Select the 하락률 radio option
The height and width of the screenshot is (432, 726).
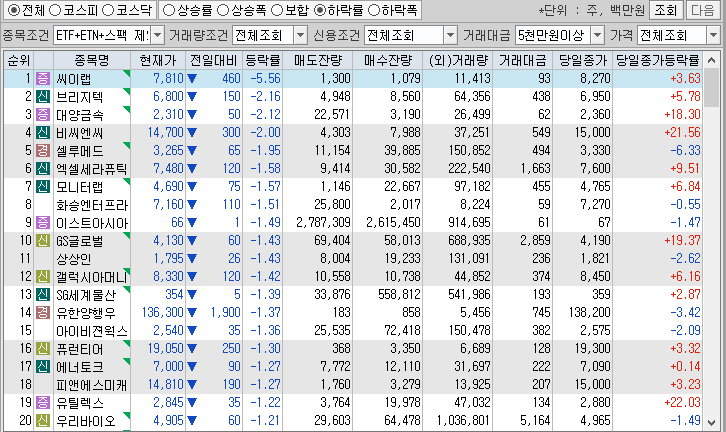319,10
